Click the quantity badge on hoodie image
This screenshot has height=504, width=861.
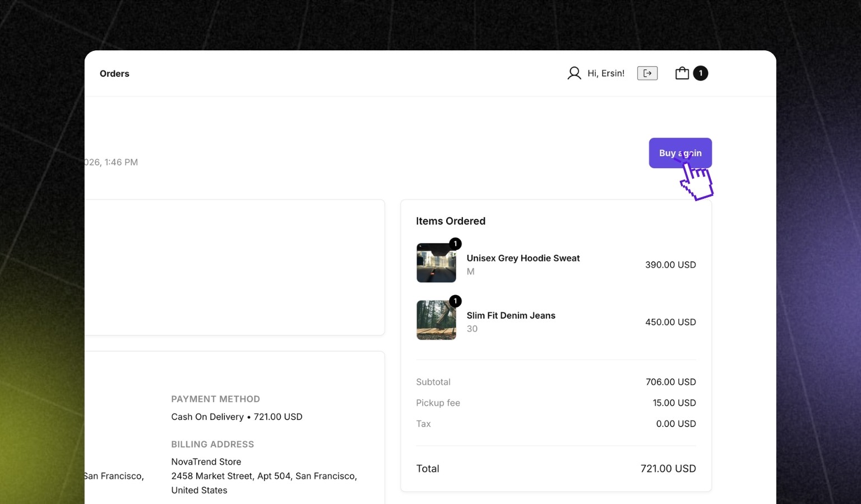tap(455, 244)
